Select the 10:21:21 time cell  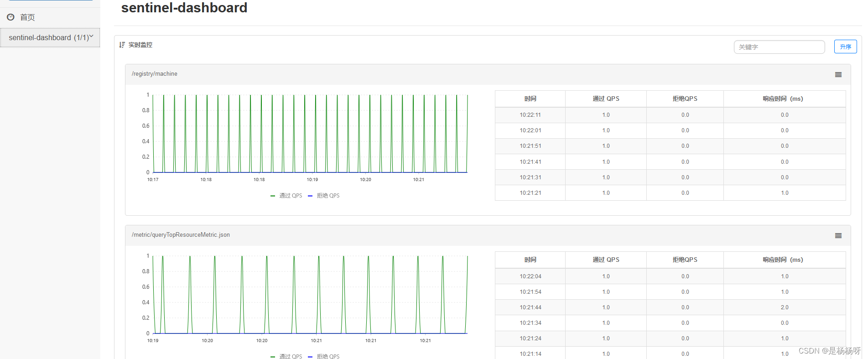(530, 193)
